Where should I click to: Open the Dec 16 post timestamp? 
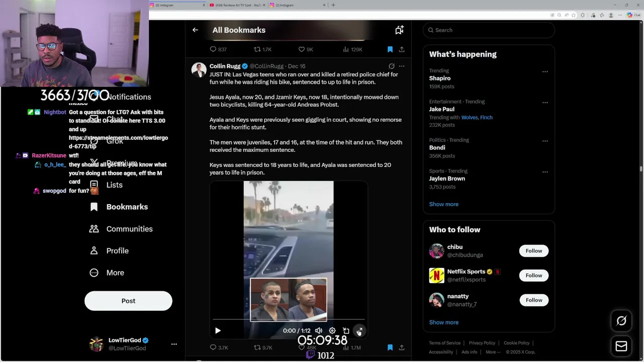[x=296, y=66]
